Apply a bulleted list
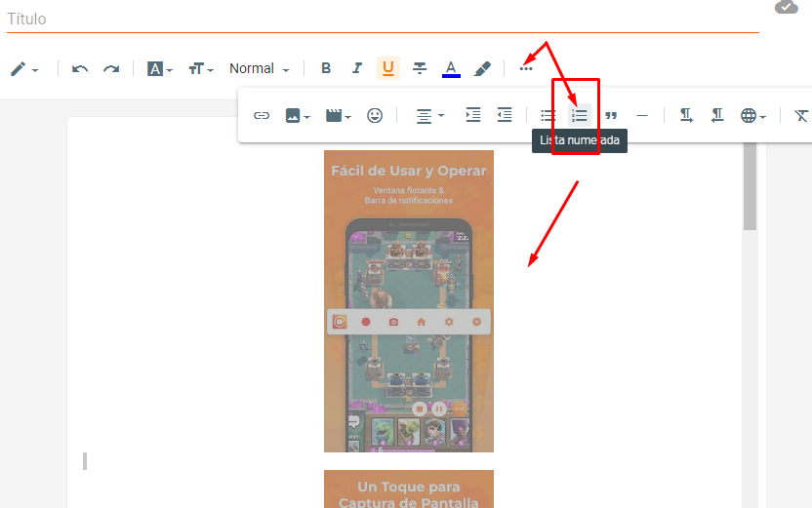Viewport: 812px width, 508px height. 548,115
